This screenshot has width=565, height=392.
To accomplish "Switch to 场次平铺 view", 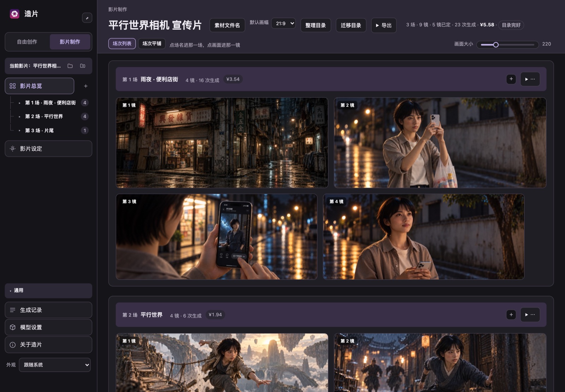I will [152, 43].
